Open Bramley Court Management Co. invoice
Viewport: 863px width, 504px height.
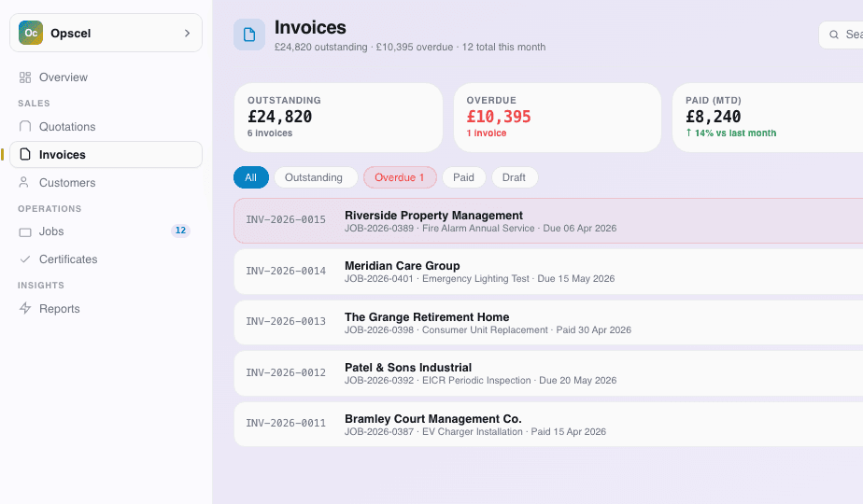point(433,419)
